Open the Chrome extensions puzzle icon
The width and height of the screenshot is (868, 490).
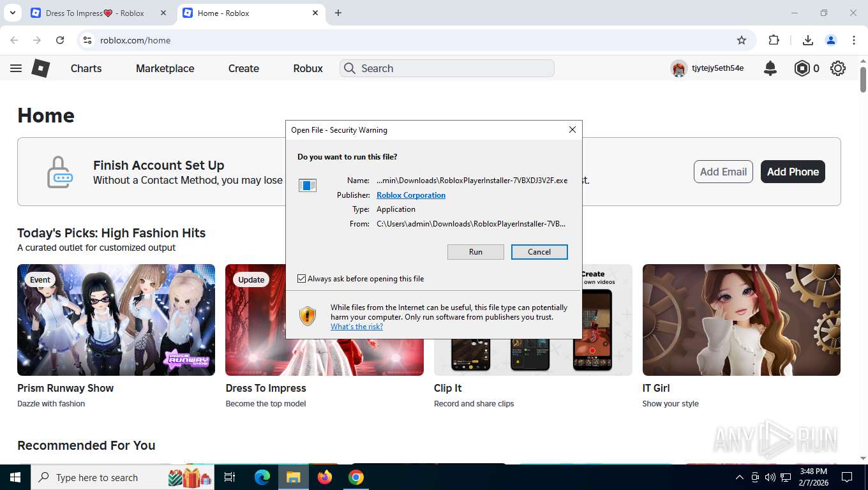tap(774, 40)
